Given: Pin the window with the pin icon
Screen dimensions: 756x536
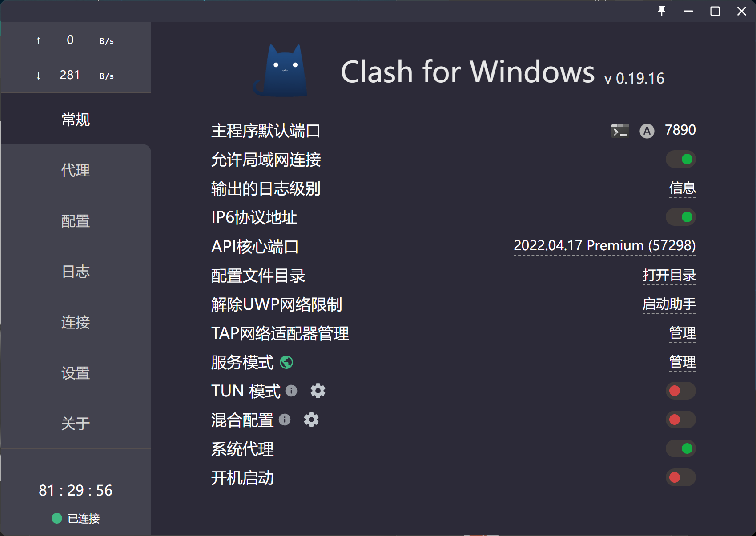Looking at the screenshot, I should coord(662,11).
